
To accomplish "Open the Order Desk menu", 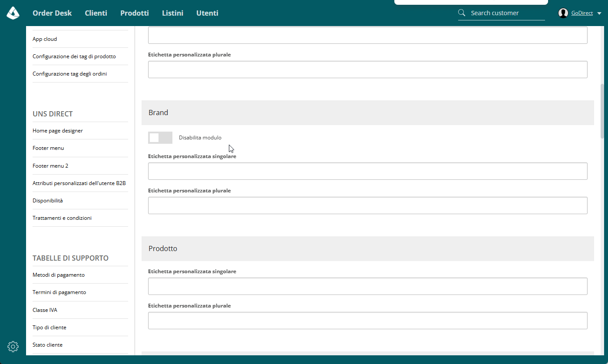I will 52,13.
